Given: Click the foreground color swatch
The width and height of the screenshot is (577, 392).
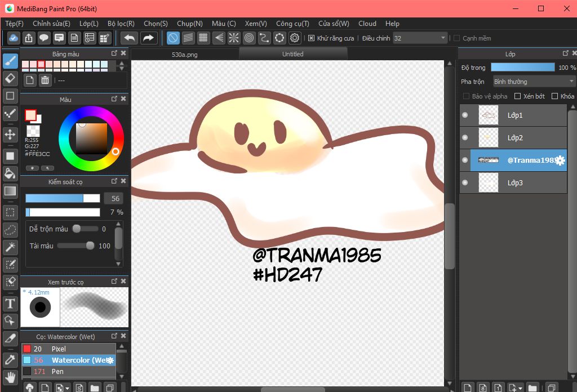Looking at the screenshot, I should point(30,115).
